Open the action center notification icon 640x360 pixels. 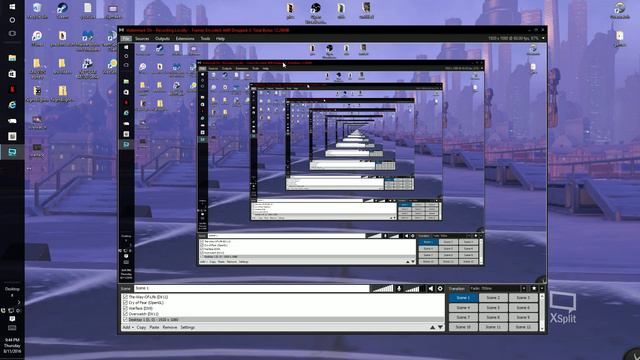(x=12, y=319)
